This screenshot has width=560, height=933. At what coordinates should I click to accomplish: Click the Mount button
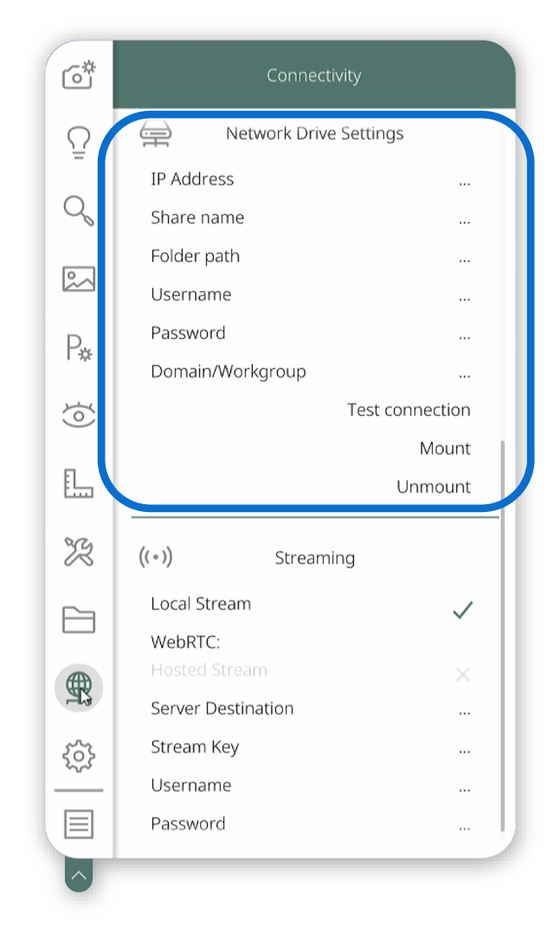pos(445,448)
